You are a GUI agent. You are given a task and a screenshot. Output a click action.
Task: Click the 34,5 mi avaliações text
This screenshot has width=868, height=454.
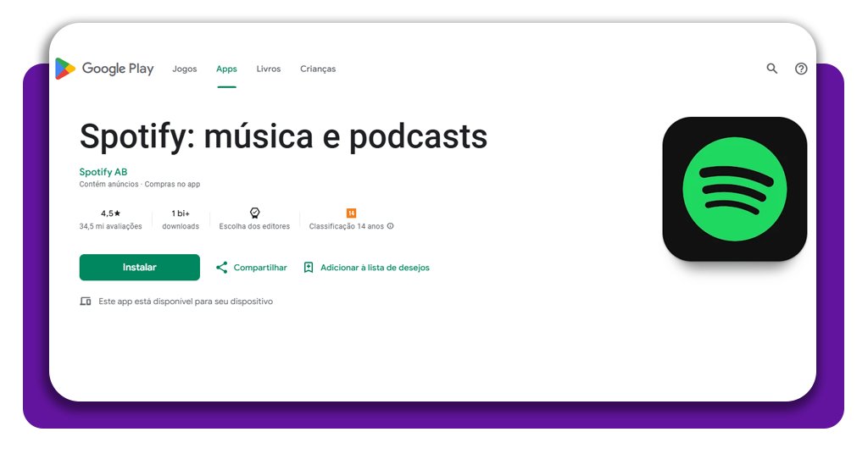pyautogui.click(x=110, y=226)
